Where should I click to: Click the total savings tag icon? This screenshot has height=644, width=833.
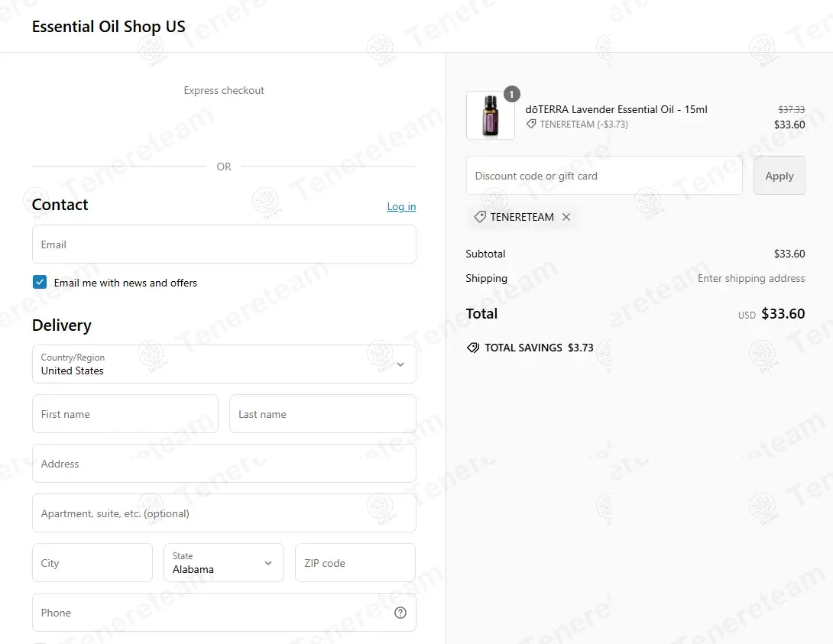coord(473,348)
